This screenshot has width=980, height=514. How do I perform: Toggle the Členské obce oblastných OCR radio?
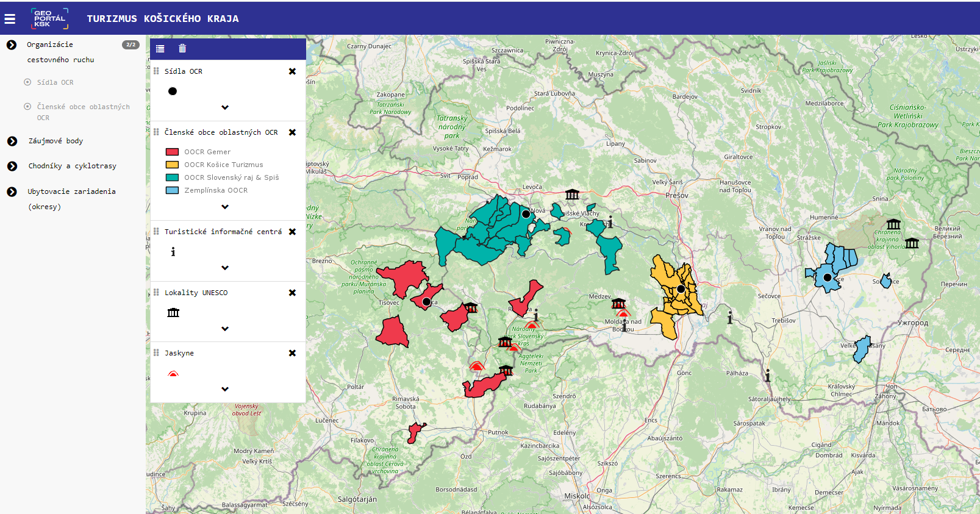pyautogui.click(x=27, y=106)
